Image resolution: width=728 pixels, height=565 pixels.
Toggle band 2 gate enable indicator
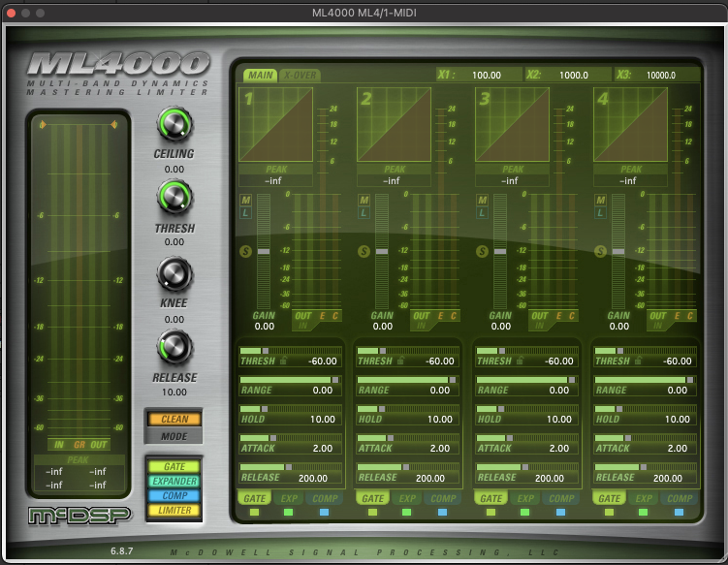(373, 512)
